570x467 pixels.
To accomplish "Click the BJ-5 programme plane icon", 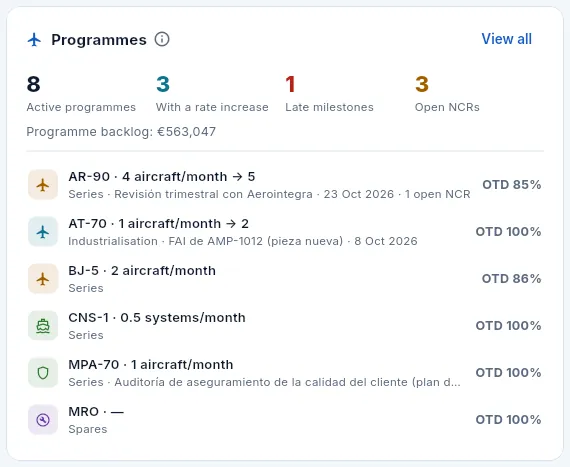I will 43,279.
